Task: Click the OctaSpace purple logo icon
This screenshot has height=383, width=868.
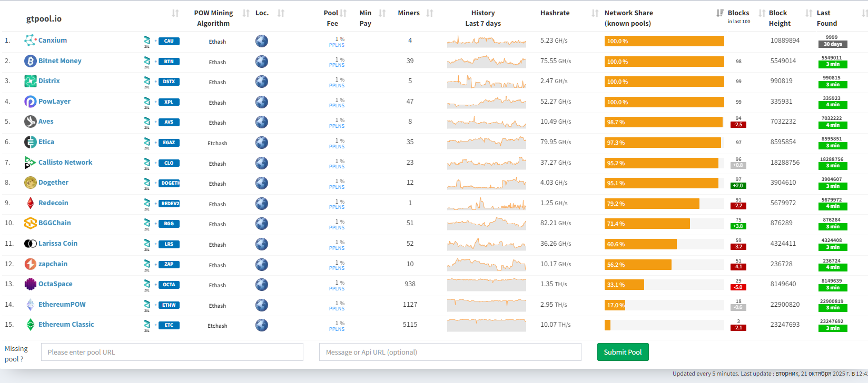Action: [30, 284]
